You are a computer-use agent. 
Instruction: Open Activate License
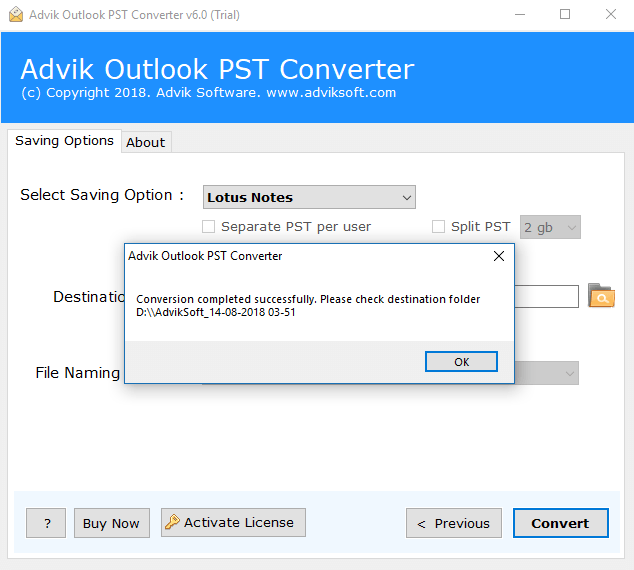[233, 522]
